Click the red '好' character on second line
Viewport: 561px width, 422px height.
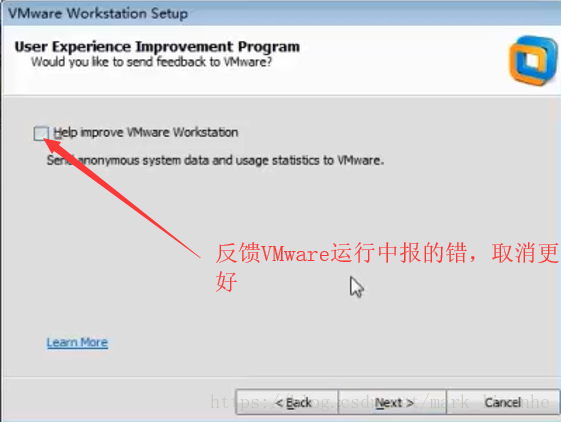[226, 281]
